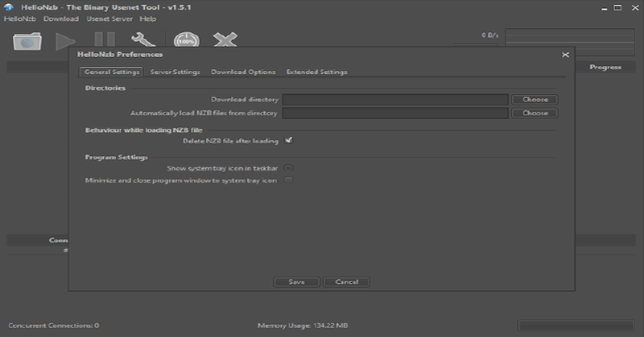Screen dimensions: 644x337
Task: Click Choose for the Download directory
Action: [535, 100]
